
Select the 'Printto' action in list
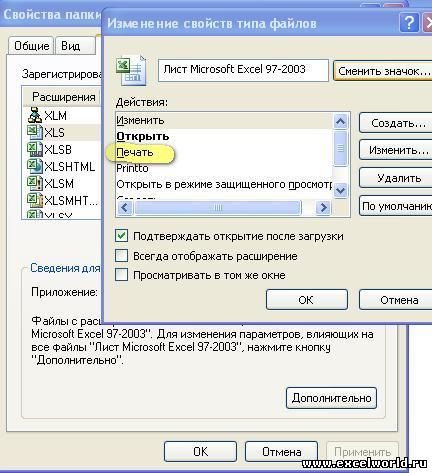coord(224,168)
